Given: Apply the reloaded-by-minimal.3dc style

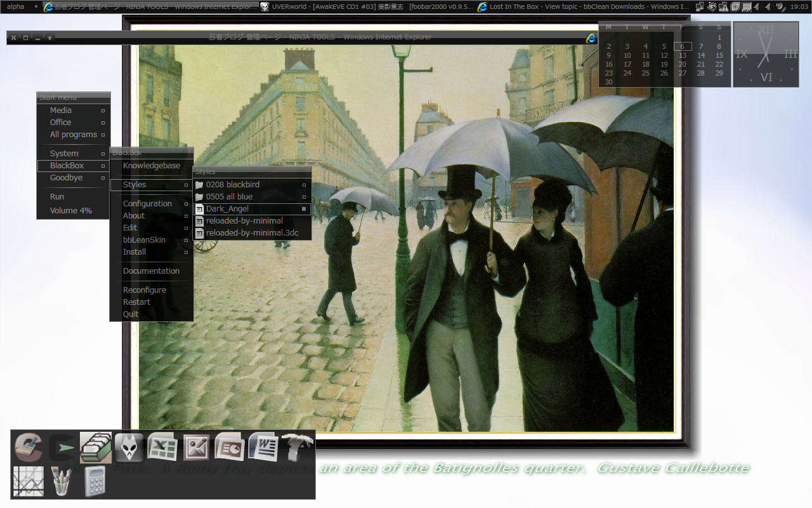Looking at the screenshot, I should (x=252, y=233).
